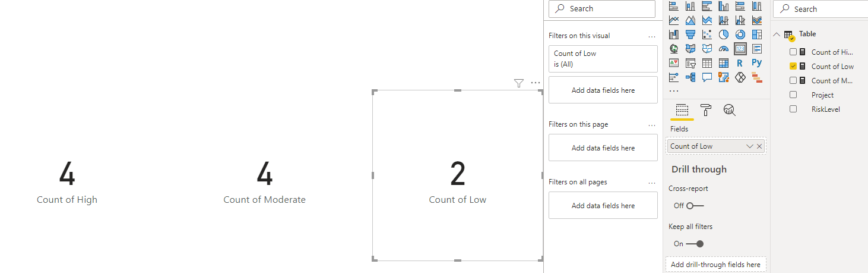
Task: Select the Card 123 visualization
Action: (740, 49)
